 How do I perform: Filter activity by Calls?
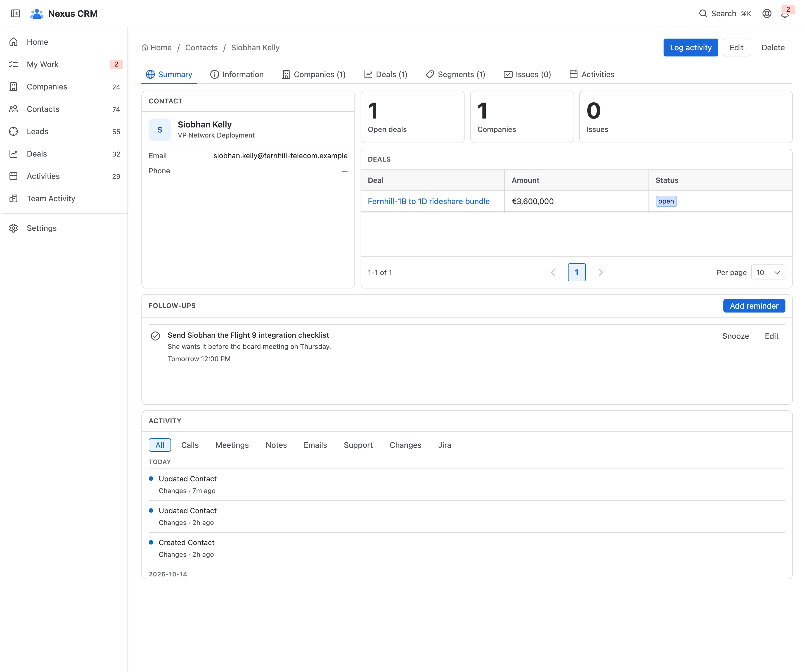point(190,445)
